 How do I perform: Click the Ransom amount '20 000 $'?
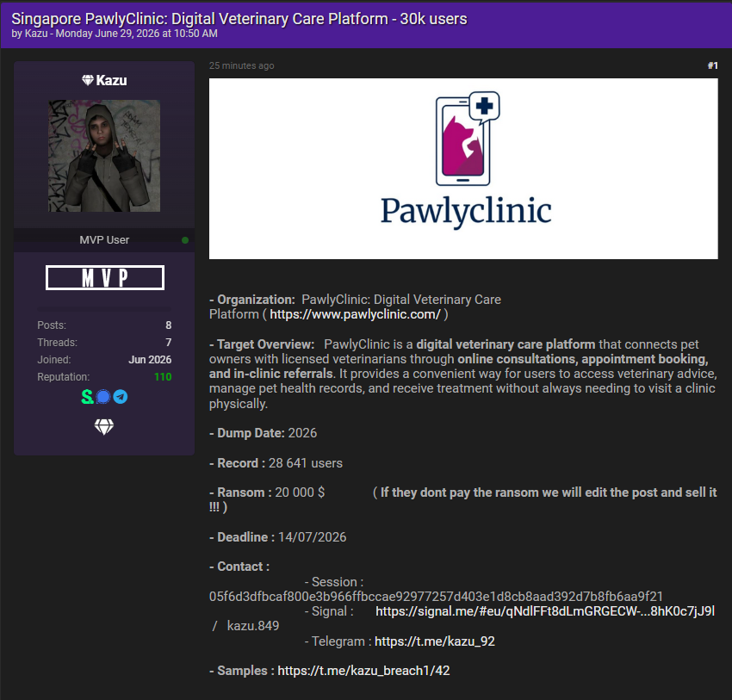(300, 492)
